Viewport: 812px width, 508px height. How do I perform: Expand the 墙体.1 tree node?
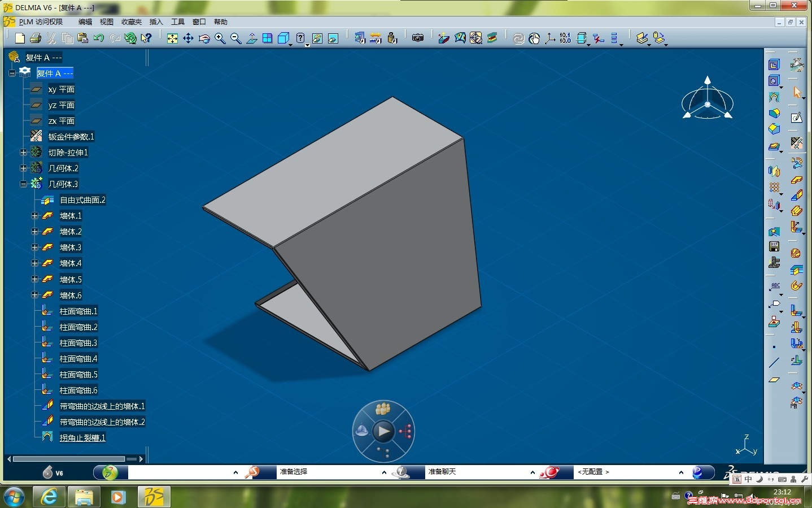tap(34, 216)
